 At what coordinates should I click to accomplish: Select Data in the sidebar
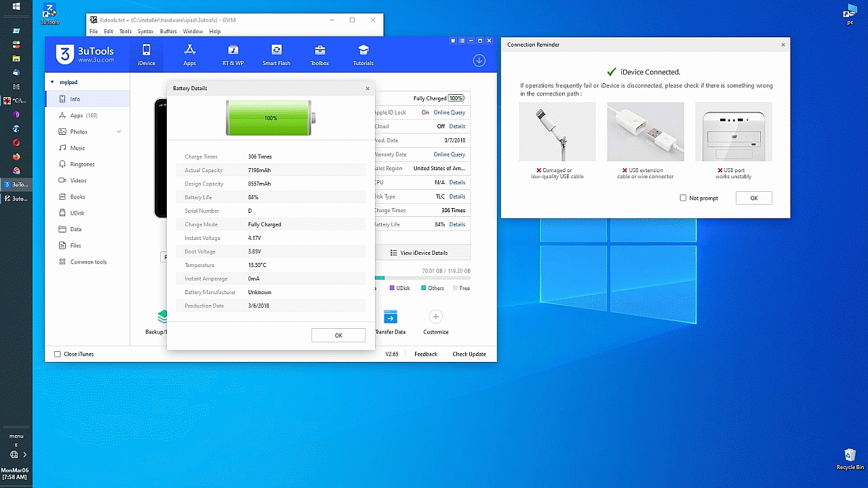(87, 229)
